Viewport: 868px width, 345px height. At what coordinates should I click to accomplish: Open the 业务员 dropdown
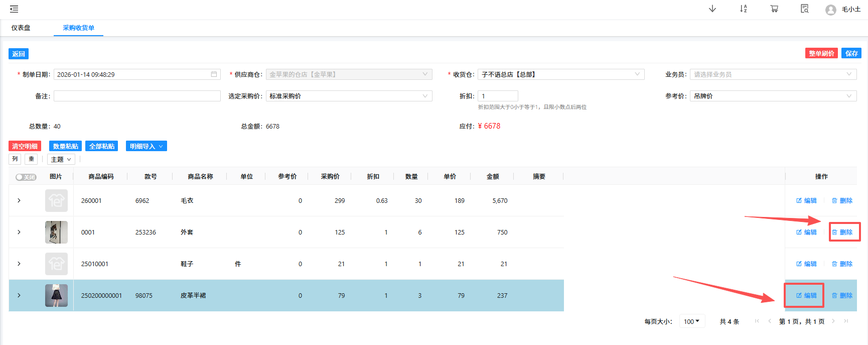[773, 74]
